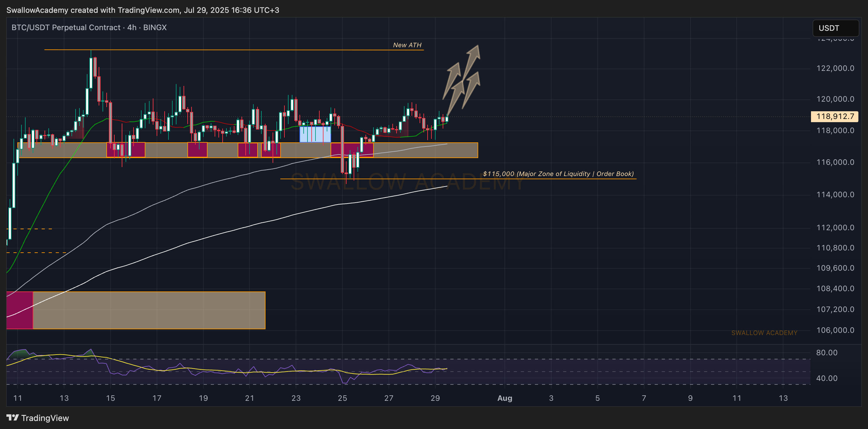Click the 118,000.0 price axis label
This screenshot has height=429, width=868.
point(835,130)
